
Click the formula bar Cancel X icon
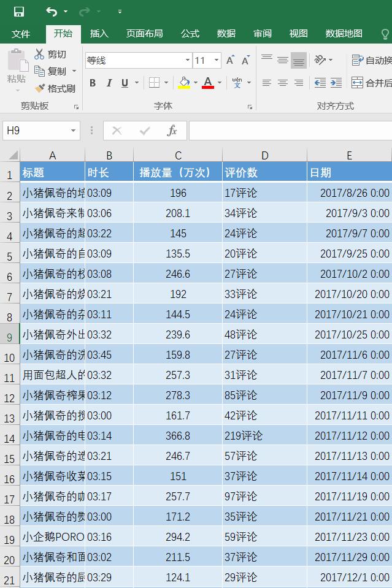click(x=117, y=131)
